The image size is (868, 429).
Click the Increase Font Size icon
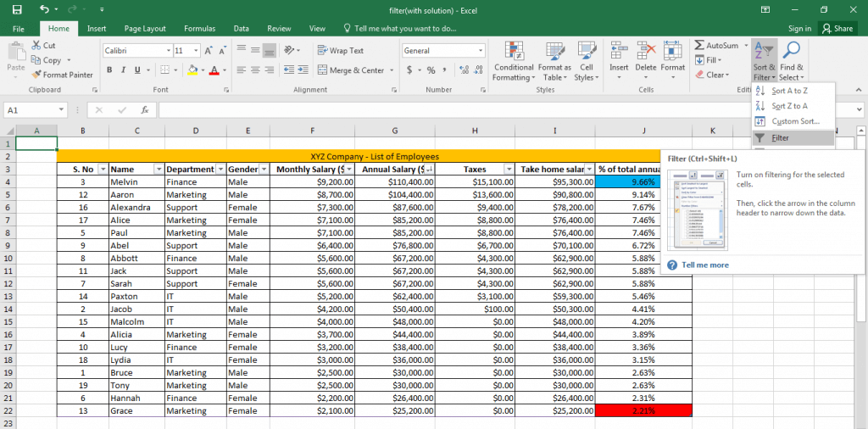click(x=209, y=51)
